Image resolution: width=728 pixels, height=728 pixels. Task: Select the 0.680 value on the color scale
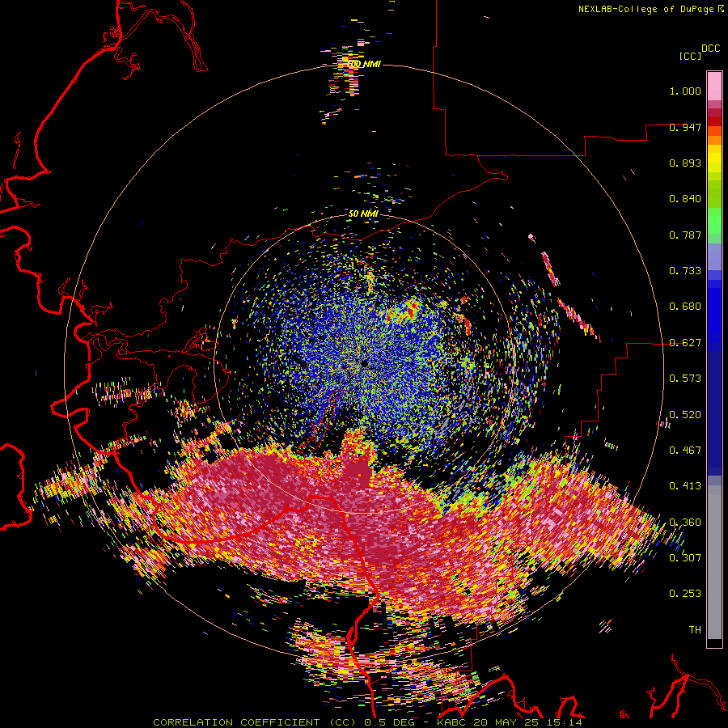(x=685, y=307)
